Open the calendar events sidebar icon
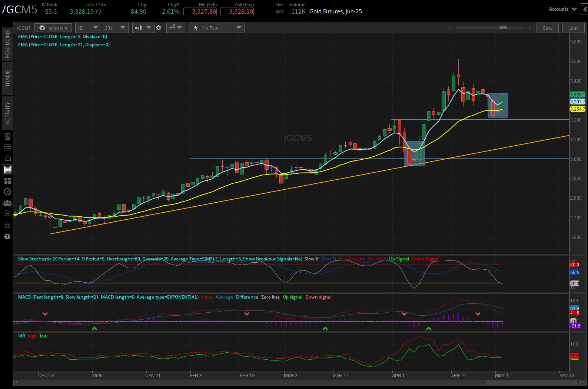 pos(7,213)
